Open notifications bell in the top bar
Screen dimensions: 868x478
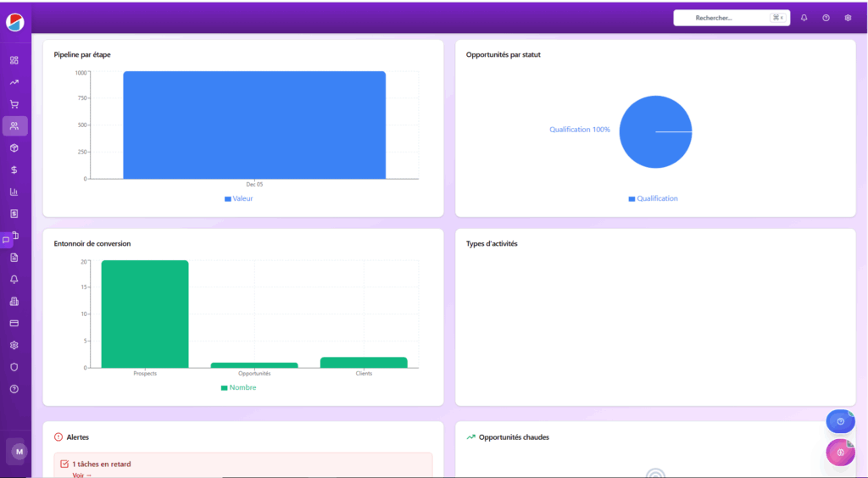pyautogui.click(x=804, y=18)
